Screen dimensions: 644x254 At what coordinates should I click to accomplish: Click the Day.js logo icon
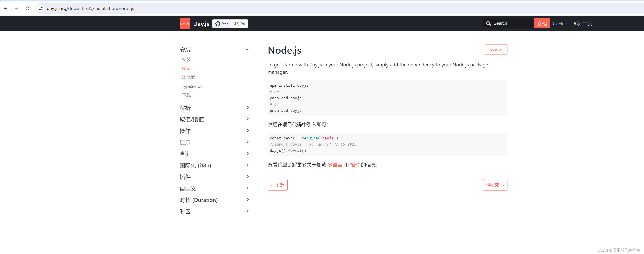[x=184, y=23]
